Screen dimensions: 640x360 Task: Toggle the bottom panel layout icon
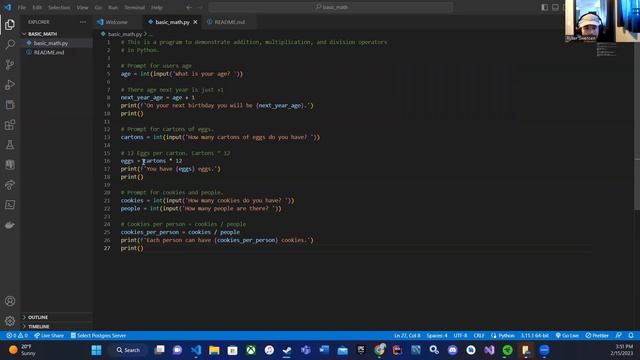click(x=555, y=7)
